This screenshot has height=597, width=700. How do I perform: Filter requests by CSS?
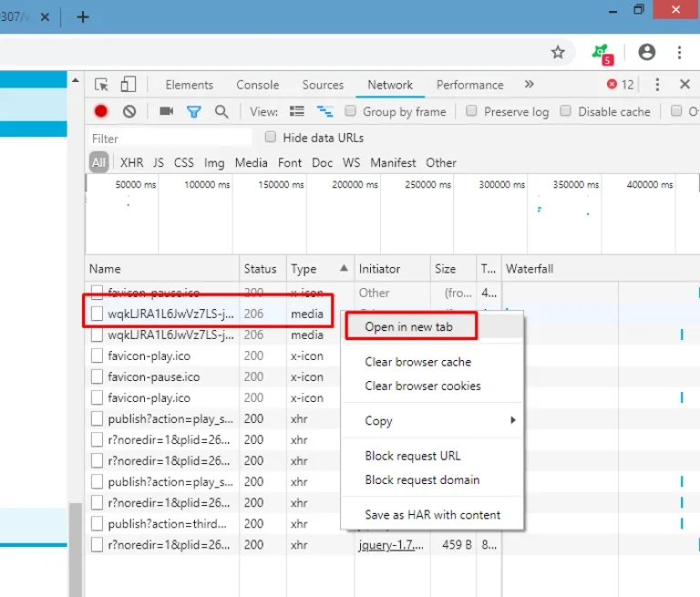tap(184, 162)
